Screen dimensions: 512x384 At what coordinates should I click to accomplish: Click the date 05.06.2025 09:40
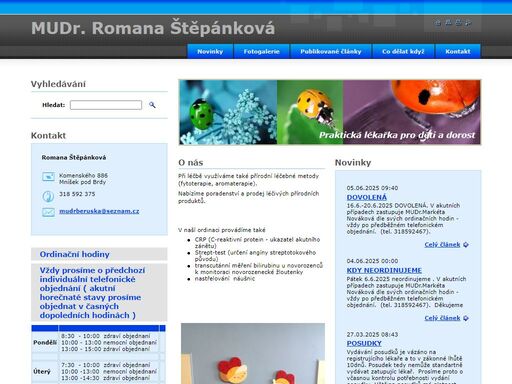(372, 188)
